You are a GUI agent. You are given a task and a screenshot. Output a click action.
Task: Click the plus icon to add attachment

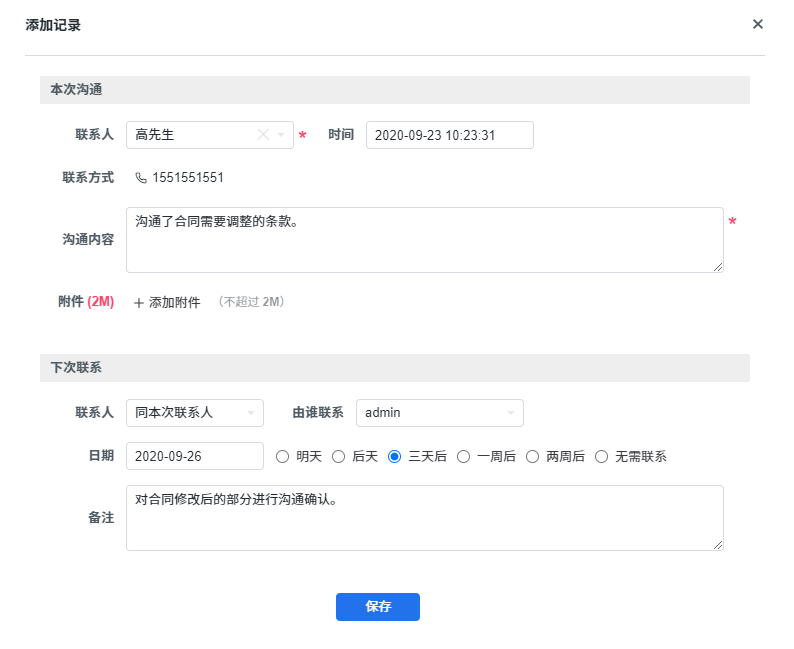(139, 303)
